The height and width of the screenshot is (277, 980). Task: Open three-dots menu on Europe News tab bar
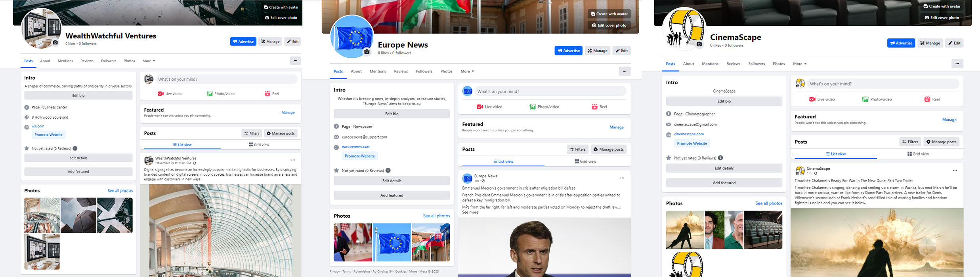[x=625, y=71]
